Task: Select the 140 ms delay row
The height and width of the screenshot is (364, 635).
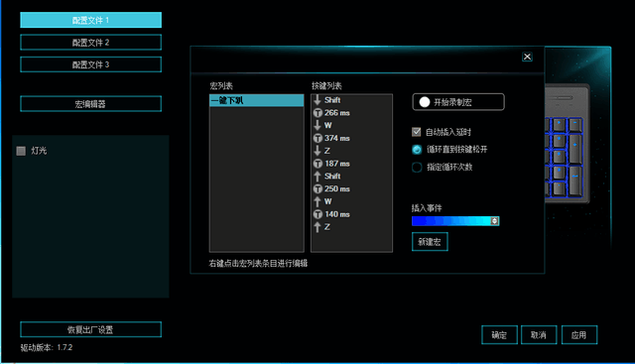Action: (351, 214)
